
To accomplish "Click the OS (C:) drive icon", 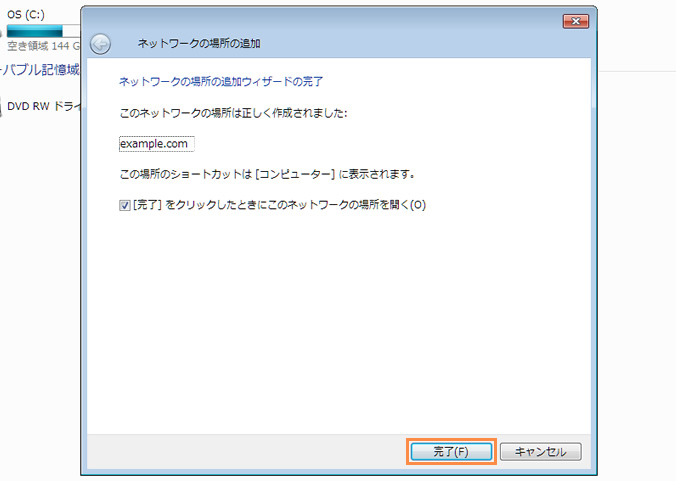I will (x=3, y=30).
